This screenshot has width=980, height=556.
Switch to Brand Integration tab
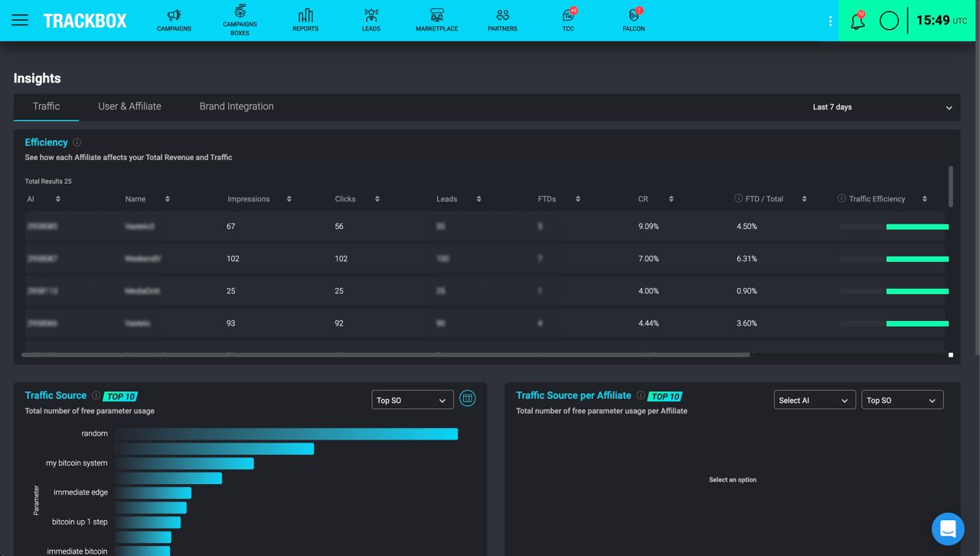(236, 106)
